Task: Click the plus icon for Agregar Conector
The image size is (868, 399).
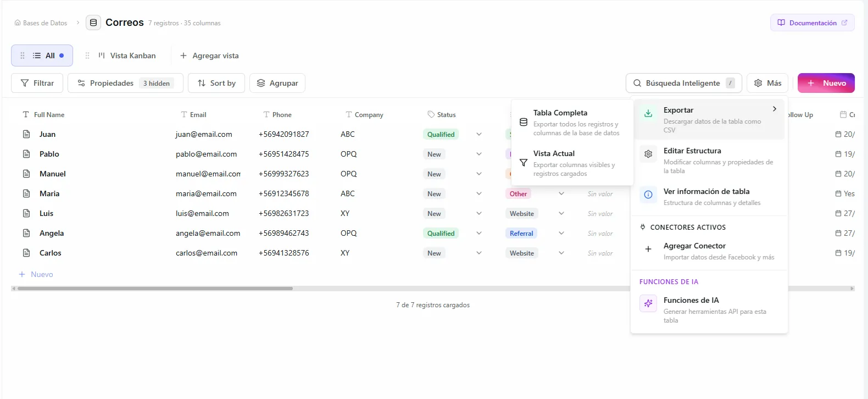Action: (648, 249)
